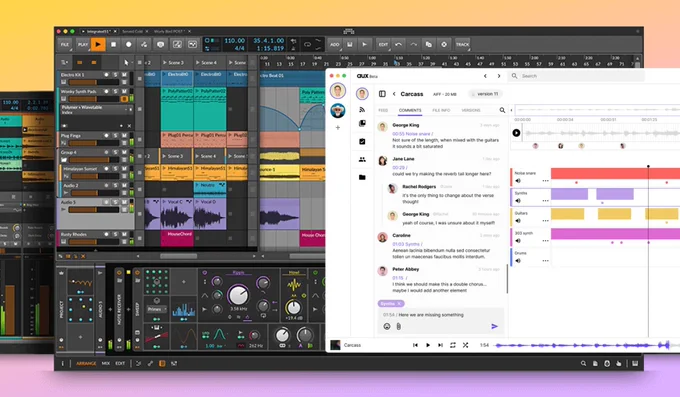Adjust the Himalayan Sunset track volume slider

(94, 176)
